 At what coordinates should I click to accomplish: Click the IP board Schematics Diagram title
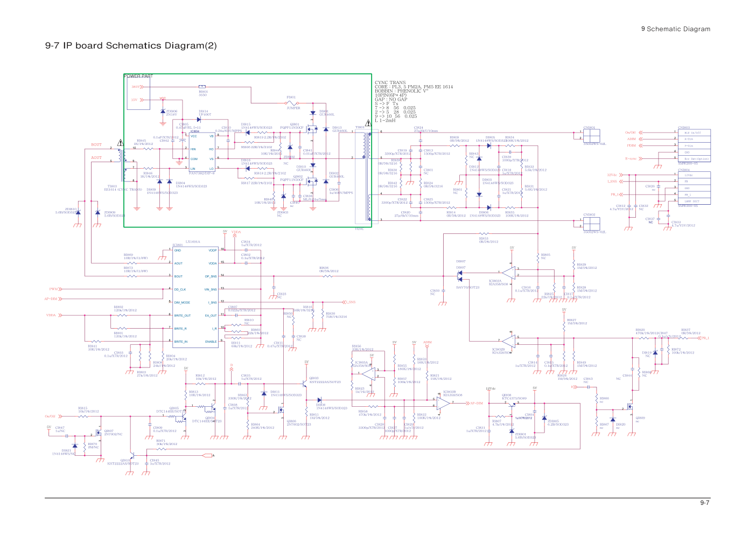(131, 46)
